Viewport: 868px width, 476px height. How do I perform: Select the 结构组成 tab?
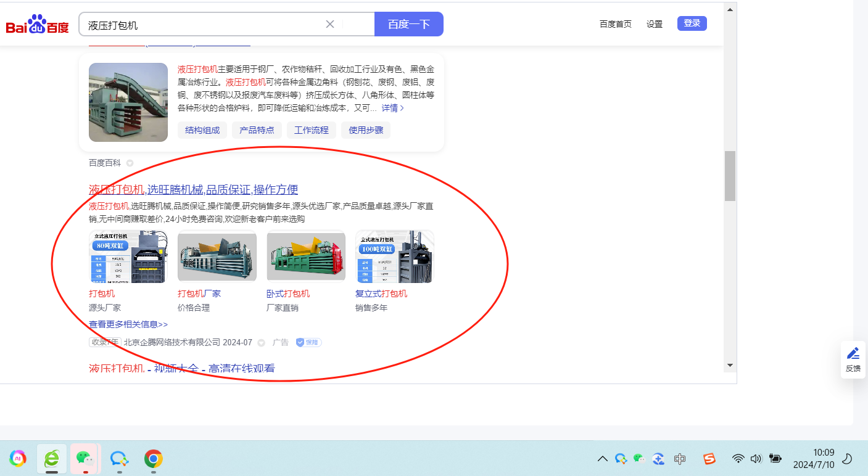click(202, 130)
